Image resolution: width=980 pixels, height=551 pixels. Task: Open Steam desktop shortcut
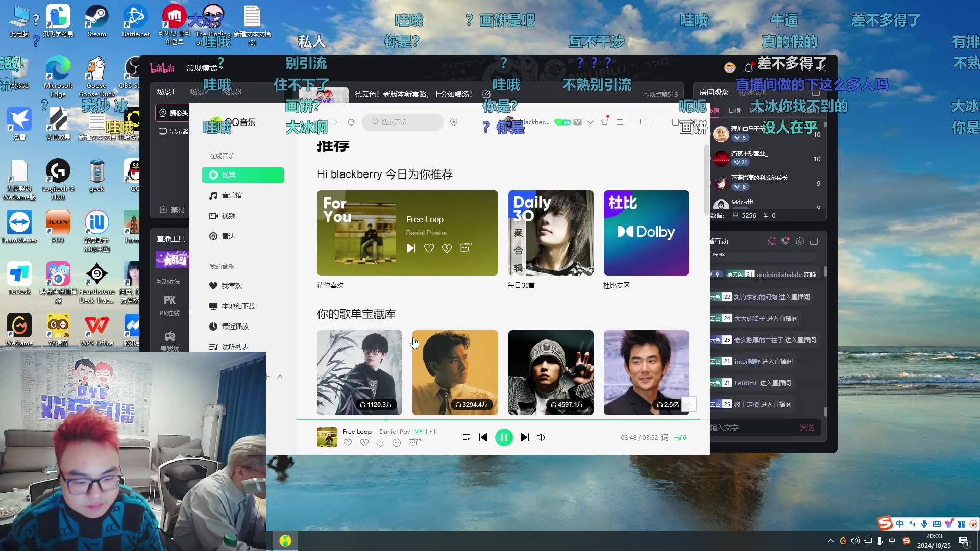click(x=96, y=21)
